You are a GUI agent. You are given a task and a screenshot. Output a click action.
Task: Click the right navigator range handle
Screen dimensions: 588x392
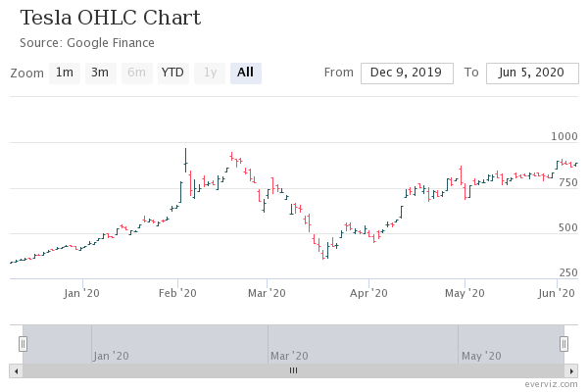[x=563, y=344]
